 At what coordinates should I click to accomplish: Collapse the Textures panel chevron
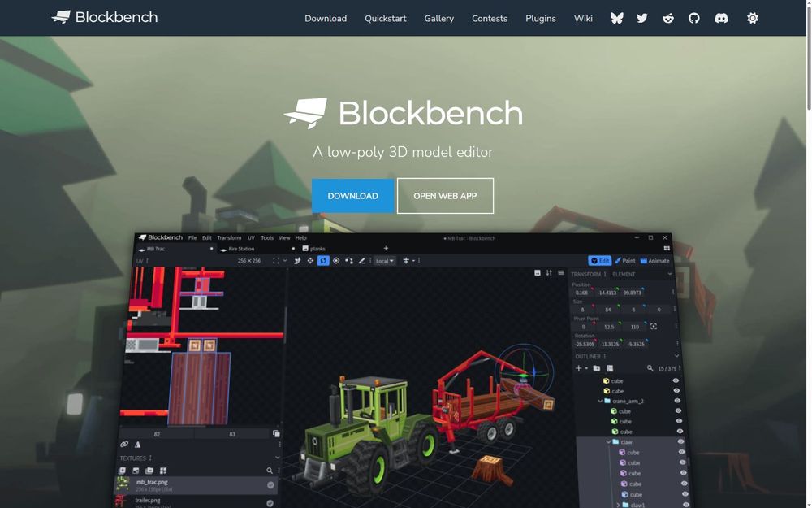[x=278, y=458]
